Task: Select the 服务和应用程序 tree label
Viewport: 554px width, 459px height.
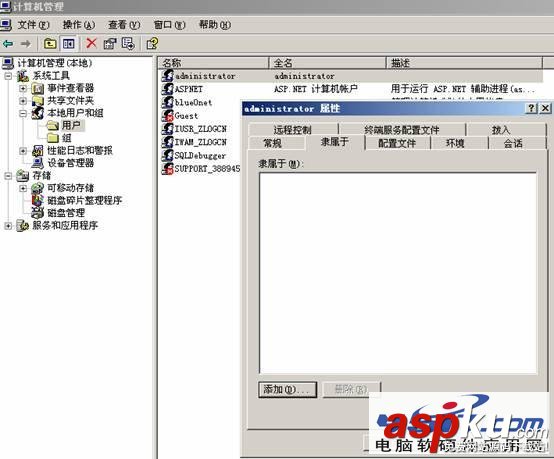Action: pyautogui.click(x=65, y=225)
